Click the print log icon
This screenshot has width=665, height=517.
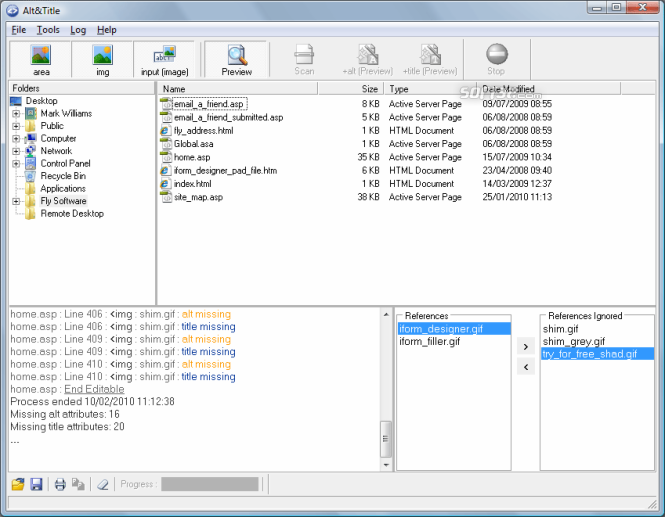(60, 484)
